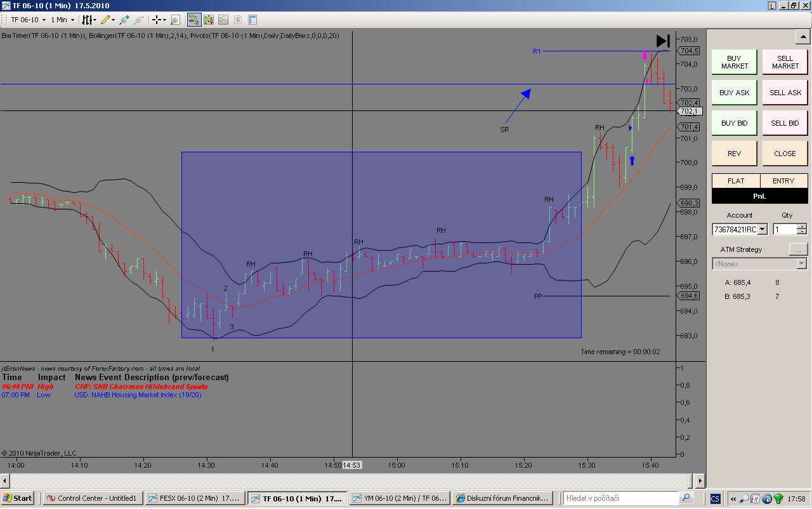Increase the Qty value with the up stepper
Image resolution: width=812 pixels, height=509 pixels.
tap(802, 227)
